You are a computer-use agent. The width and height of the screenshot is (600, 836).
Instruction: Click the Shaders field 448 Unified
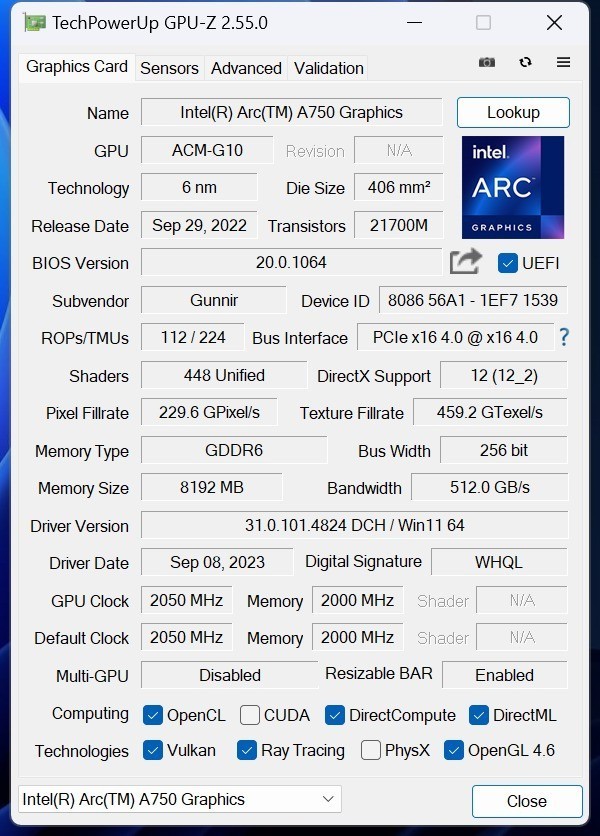coord(224,375)
